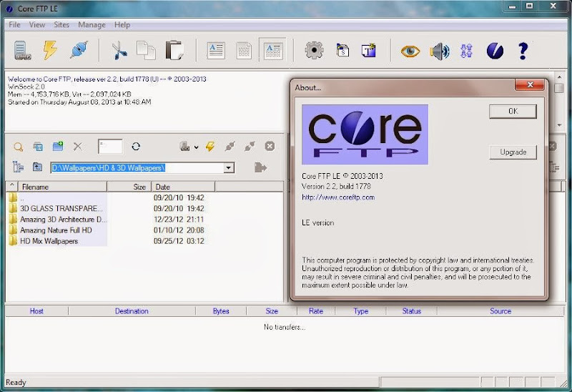Click the directory tree icon

point(18,167)
